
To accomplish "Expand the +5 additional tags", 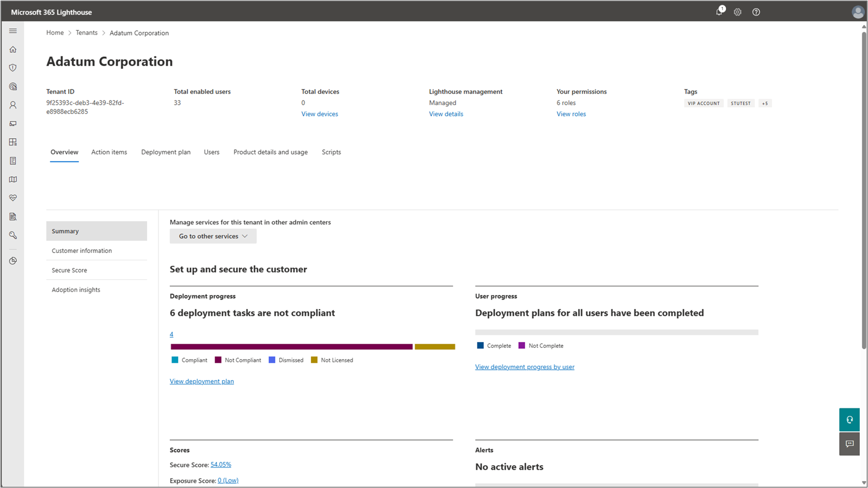I will point(765,103).
